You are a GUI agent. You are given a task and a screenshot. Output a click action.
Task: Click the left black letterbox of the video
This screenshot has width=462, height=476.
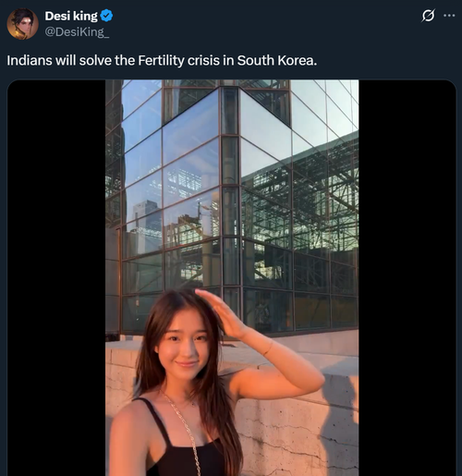click(56, 277)
